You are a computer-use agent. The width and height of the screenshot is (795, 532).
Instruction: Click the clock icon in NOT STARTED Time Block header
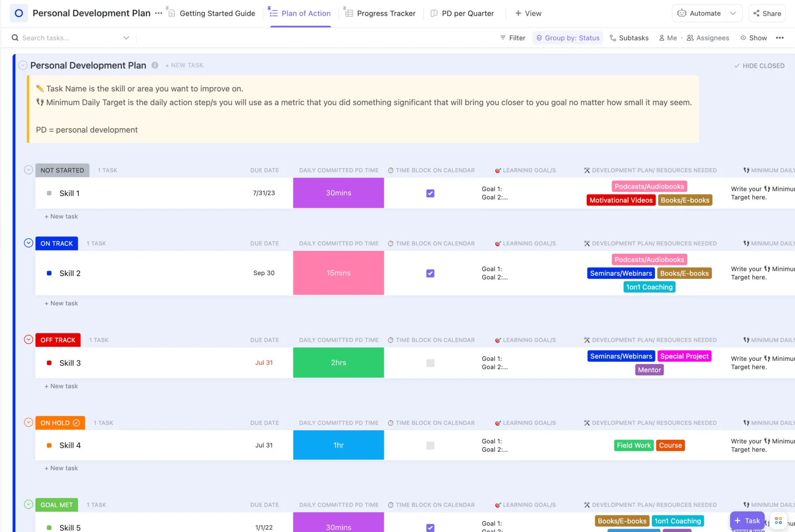[390, 170]
